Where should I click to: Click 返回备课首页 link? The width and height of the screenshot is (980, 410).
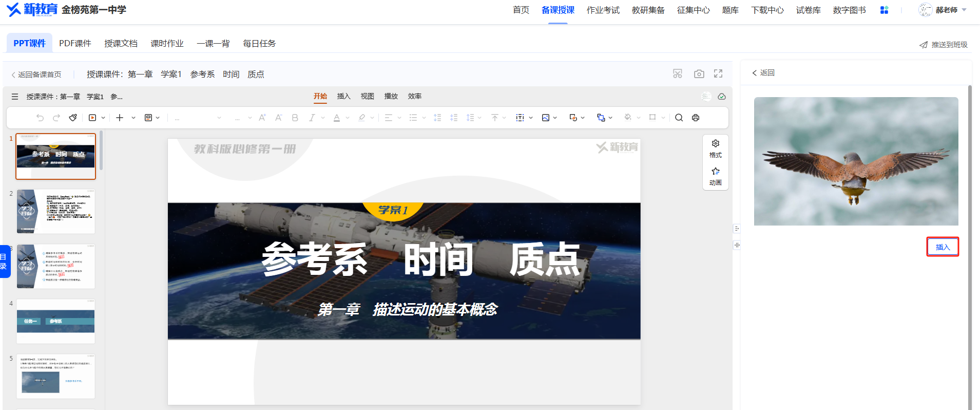[36, 74]
